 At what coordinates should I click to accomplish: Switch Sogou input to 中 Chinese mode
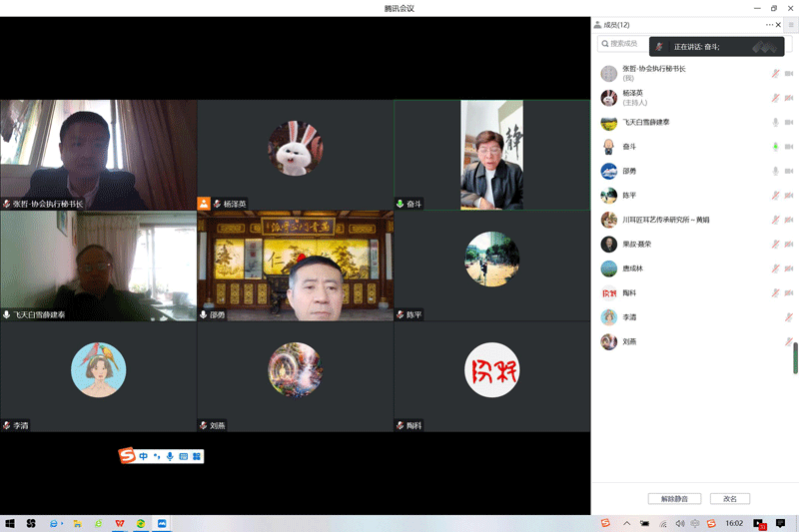(x=144, y=456)
